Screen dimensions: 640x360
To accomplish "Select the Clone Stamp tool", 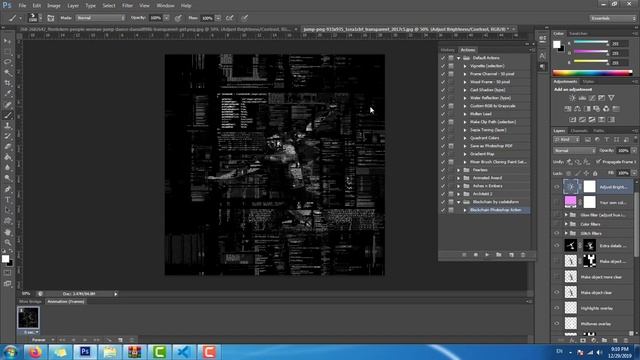I will [7, 126].
